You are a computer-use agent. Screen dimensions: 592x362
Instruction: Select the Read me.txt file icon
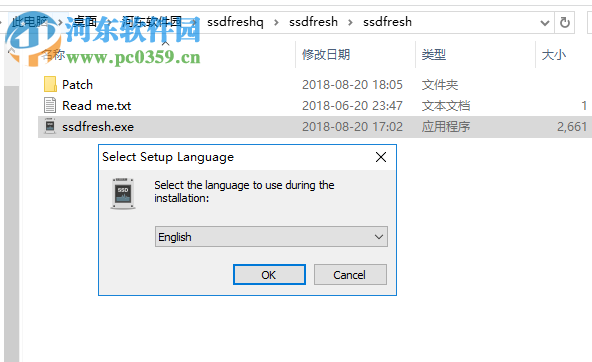tap(50, 105)
